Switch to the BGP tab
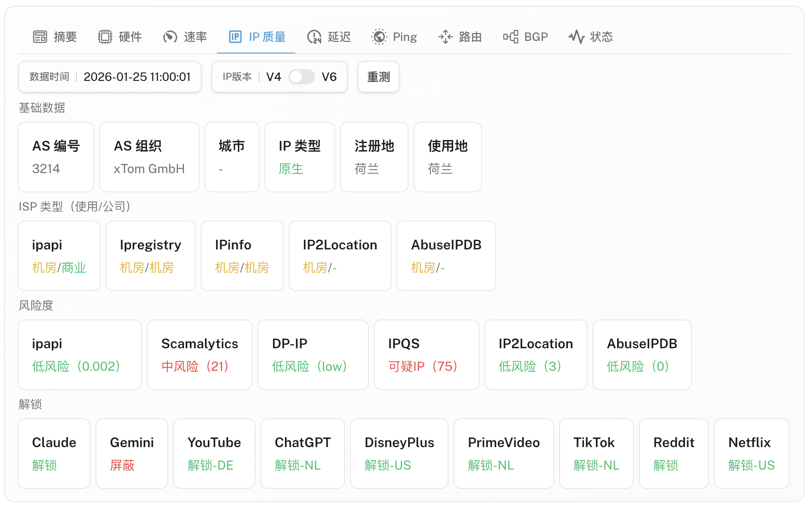Viewport: 812px width, 513px height. 535,37
